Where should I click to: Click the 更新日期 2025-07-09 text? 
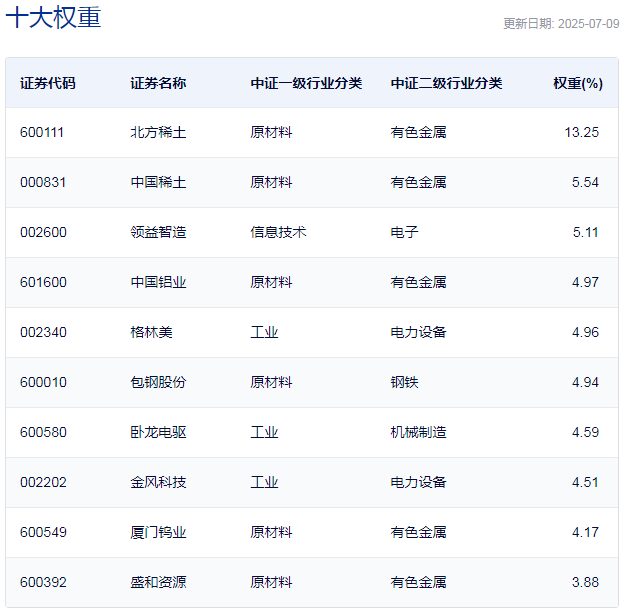(x=561, y=24)
